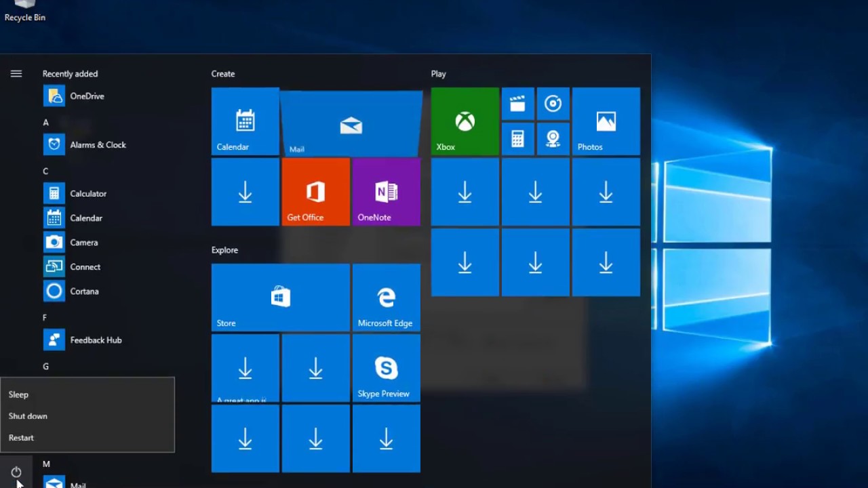Open the Store tile
The image size is (868, 488).
(x=281, y=298)
